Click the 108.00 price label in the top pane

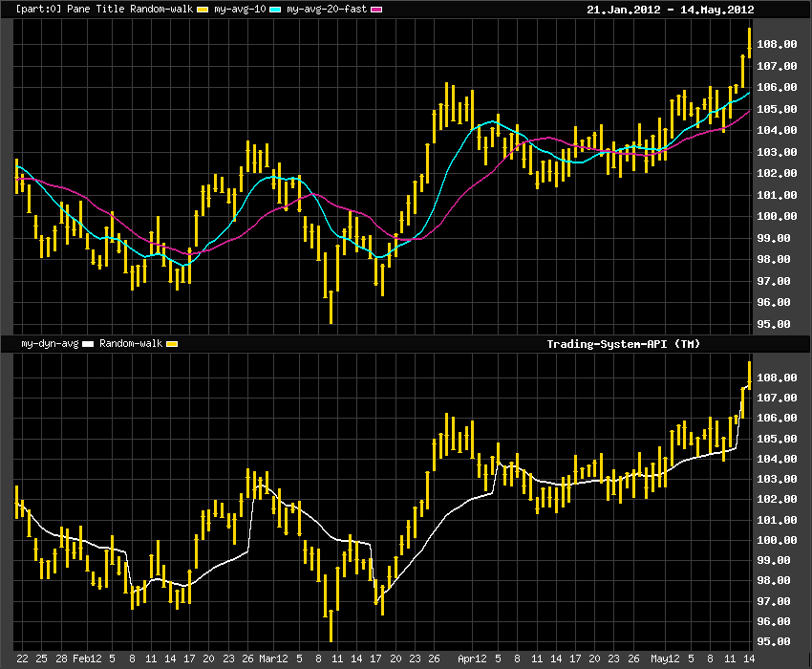coord(777,44)
